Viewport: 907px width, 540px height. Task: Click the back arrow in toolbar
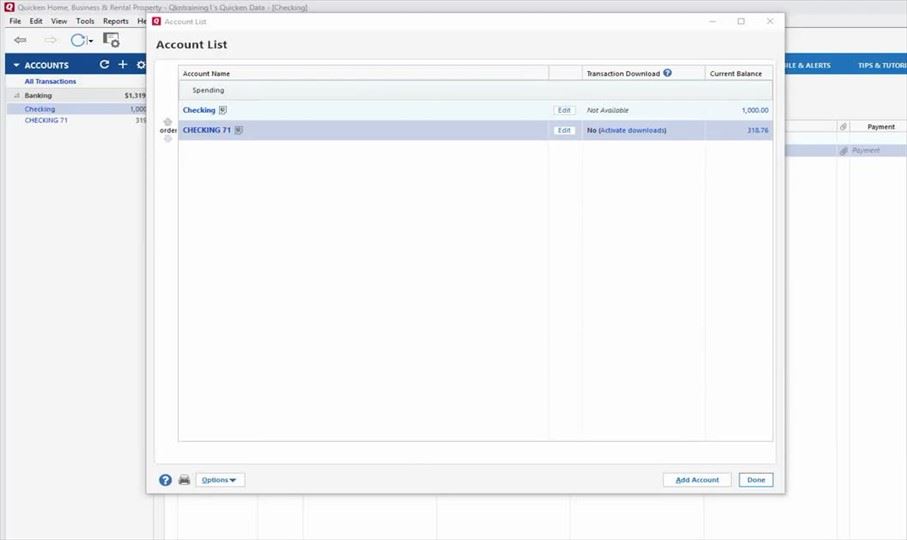pos(20,40)
